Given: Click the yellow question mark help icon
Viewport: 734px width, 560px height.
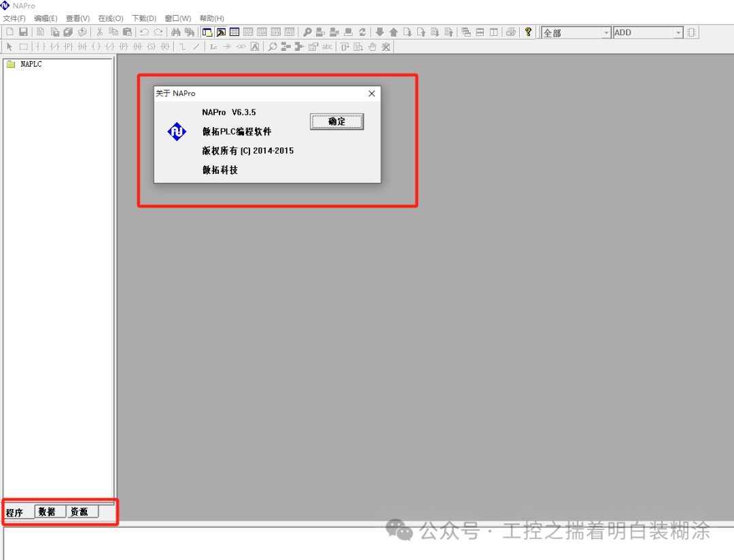Looking at the screenshot, I should (528, 32).
